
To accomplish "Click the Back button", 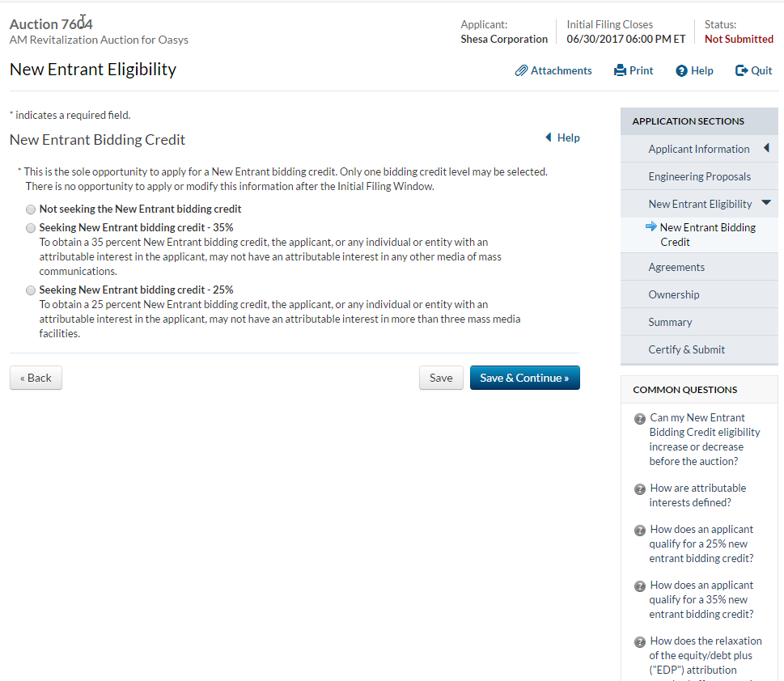I will pos(36,378).
